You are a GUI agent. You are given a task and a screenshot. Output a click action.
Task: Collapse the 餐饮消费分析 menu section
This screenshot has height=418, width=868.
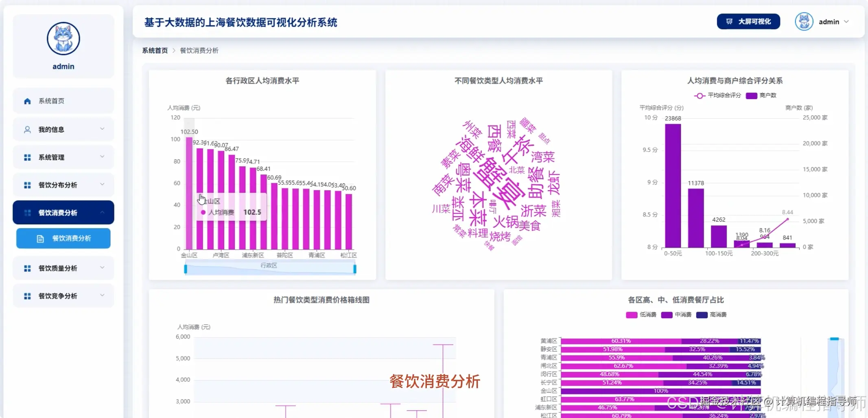click(x=103, y=212)
